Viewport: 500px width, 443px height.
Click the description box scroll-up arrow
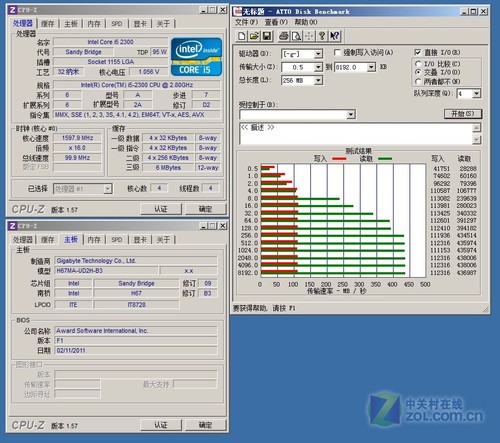[x=477, y=128]
